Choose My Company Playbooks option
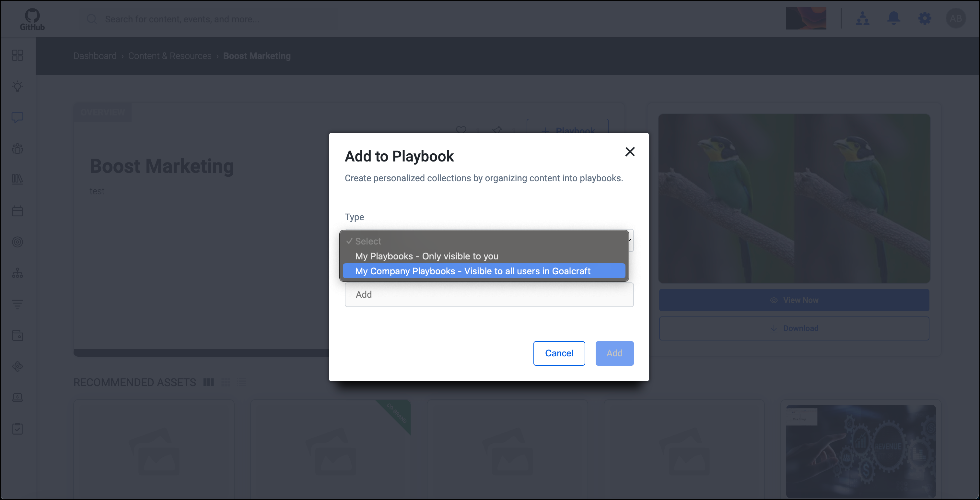980x500 pixels. click(x=484, y=271)
